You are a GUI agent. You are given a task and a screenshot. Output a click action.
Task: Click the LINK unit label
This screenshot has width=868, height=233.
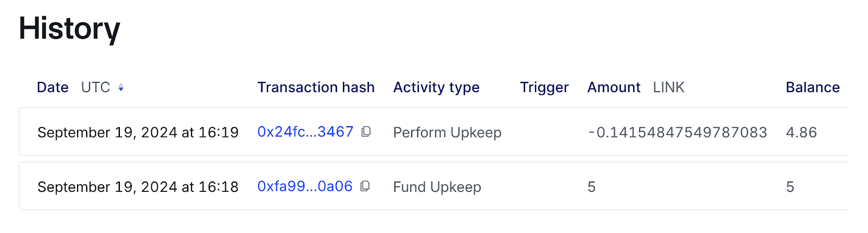[668, 87]
